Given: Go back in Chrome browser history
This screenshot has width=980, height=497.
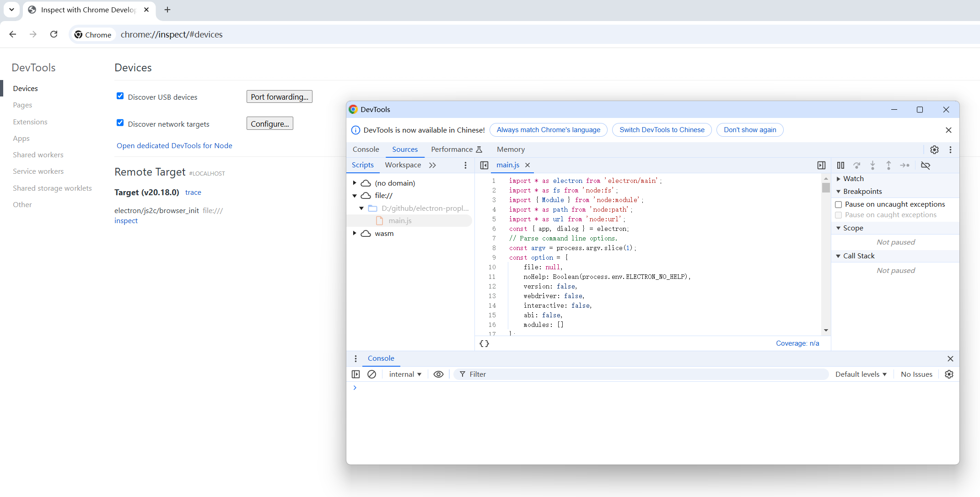Looking at the screenshot, I should (x=13, y=34).
